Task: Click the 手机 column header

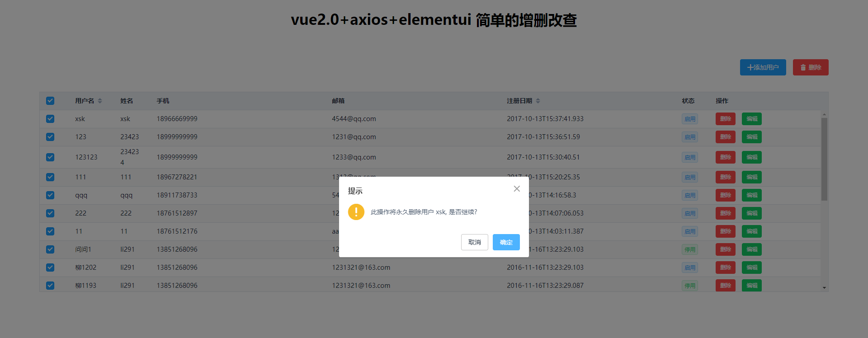Action: [x=163, y=101]
